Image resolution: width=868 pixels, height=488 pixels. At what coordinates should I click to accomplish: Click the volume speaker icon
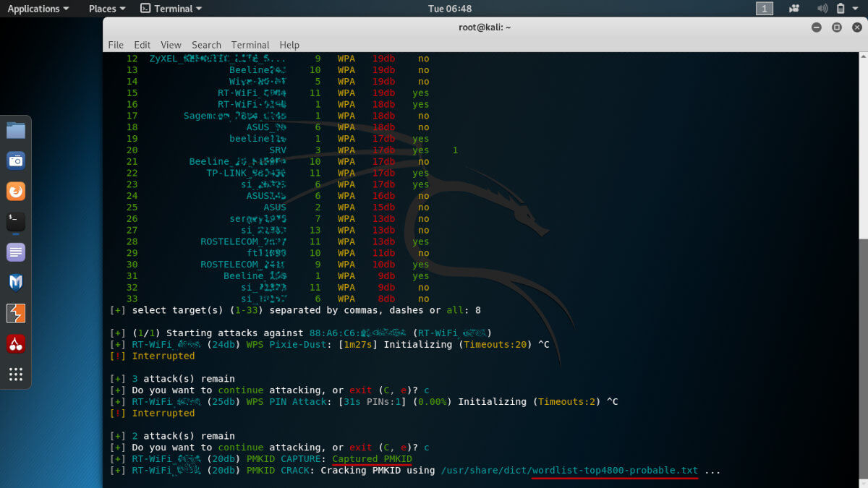(x=822, y=9)
